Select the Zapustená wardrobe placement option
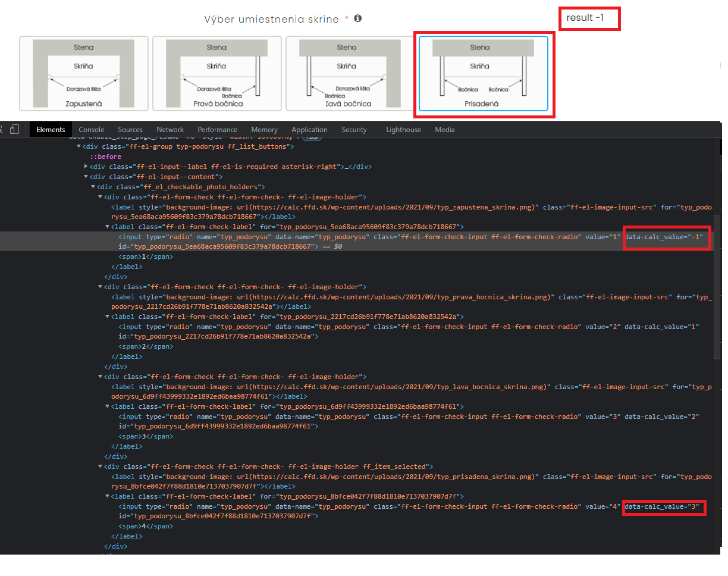The image size is (728, 576). (83, 74)
